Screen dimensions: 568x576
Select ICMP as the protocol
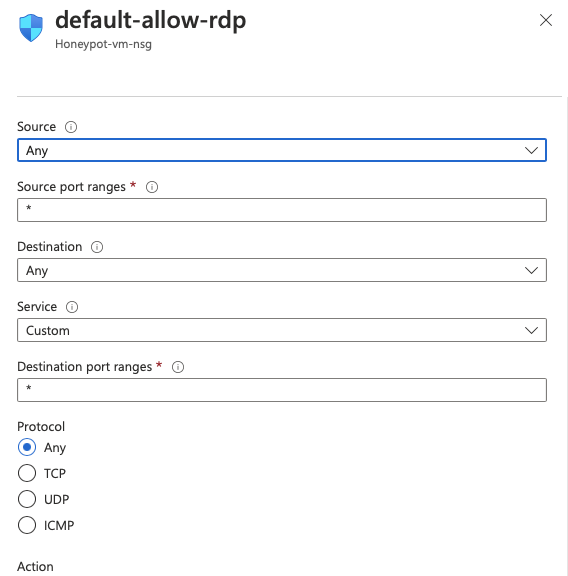pos(27,525)
